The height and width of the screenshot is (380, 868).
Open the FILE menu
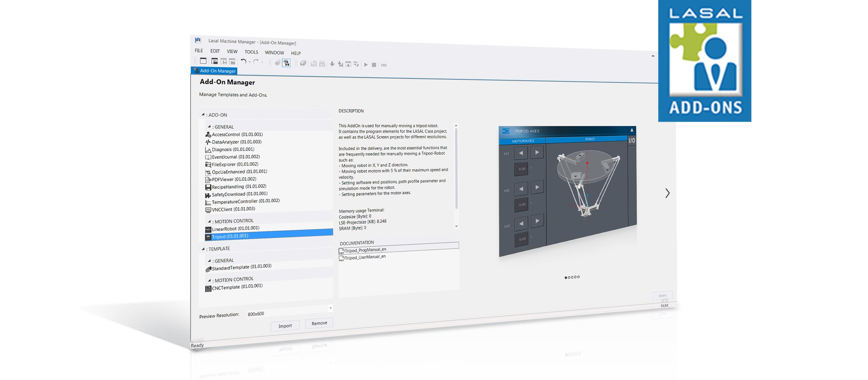pyautogui.click(x=199, y=50)
